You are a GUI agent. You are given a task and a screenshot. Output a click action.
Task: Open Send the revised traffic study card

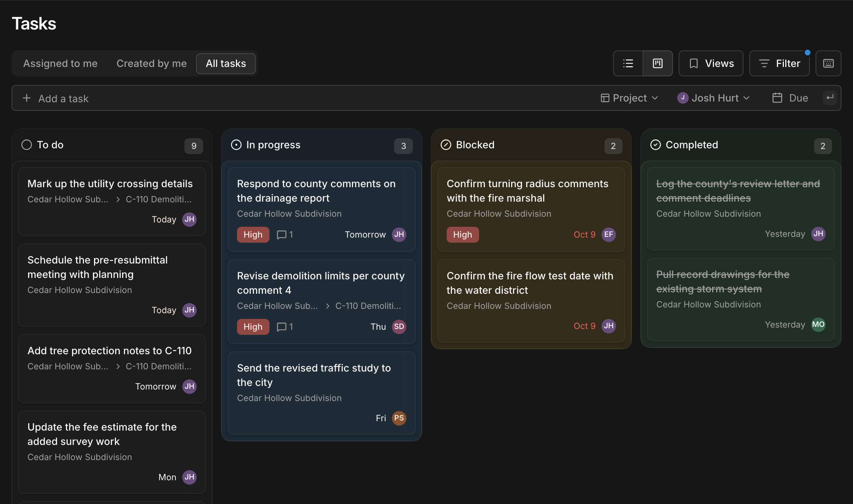click(x=321, y=393)
